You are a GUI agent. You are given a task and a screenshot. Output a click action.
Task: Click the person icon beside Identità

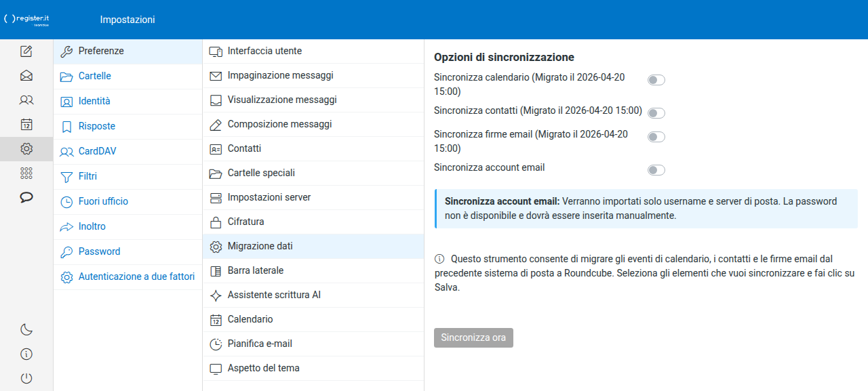[66, 101]
